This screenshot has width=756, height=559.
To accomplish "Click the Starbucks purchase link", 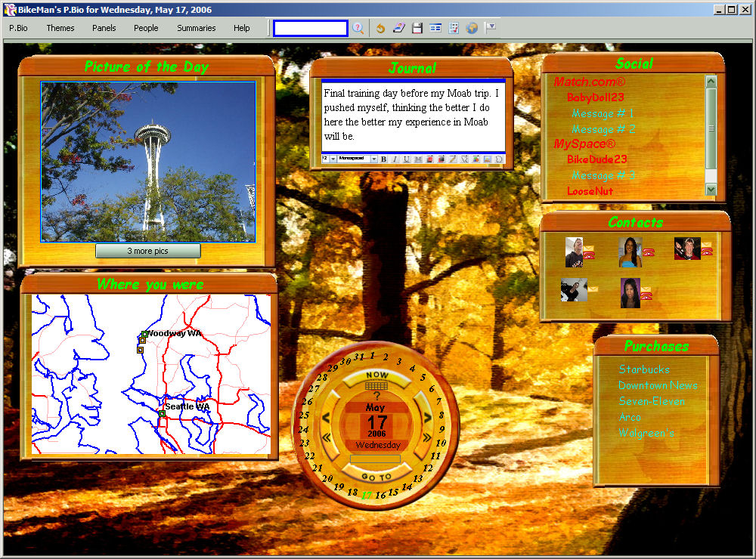I will (x=644, y=369).
